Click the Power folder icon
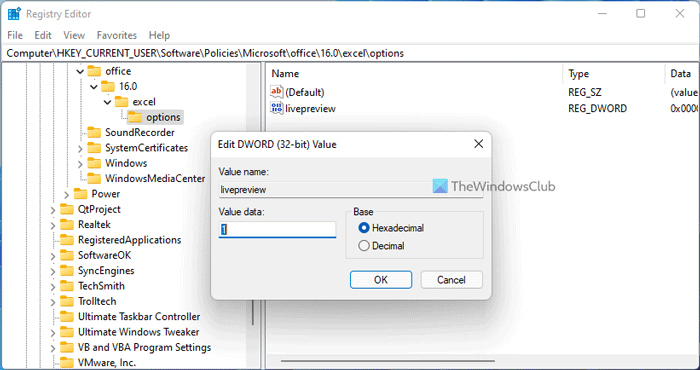The height and width of the screenshot is (370, 700). pos(80,194)
